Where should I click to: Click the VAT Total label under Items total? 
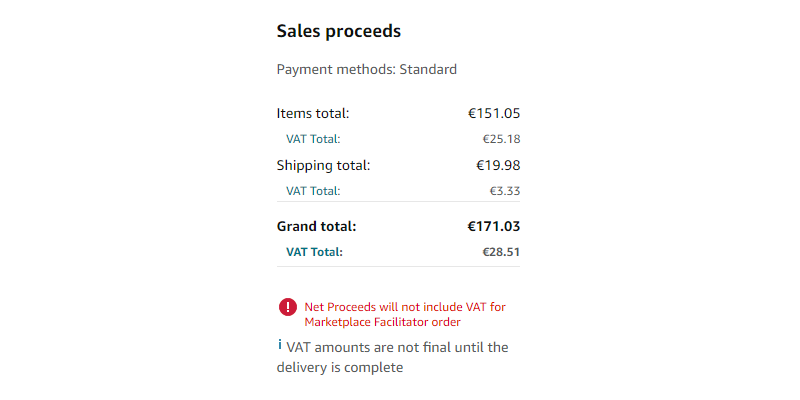coord(313,139)
